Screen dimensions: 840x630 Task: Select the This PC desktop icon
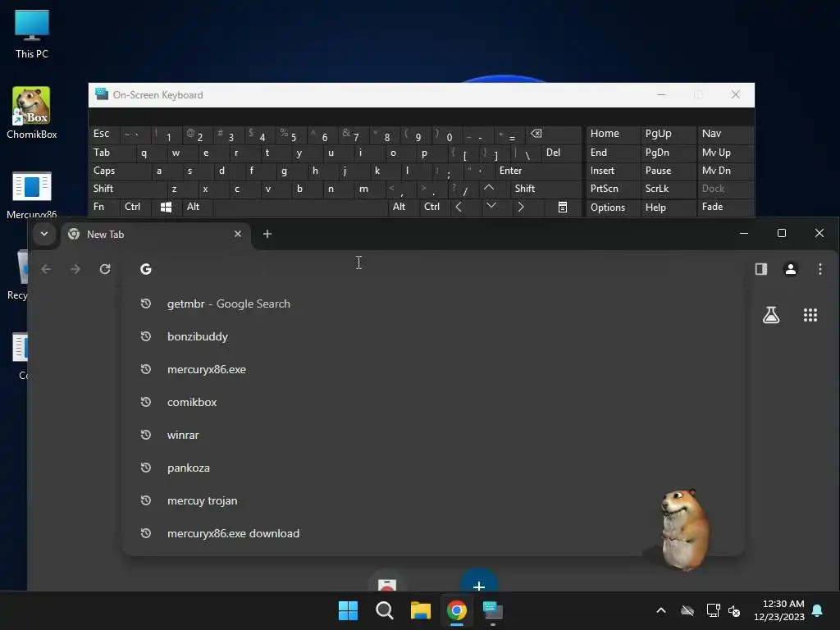tap(32, 34)
